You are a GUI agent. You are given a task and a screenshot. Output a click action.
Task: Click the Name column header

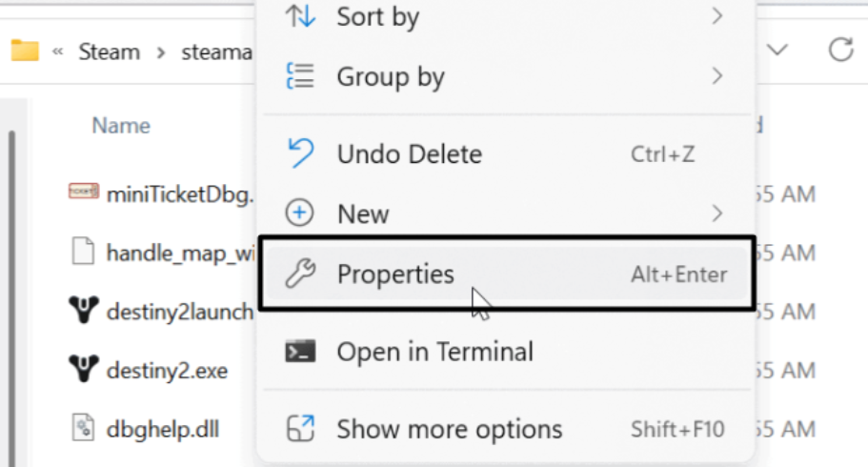(121, 125)
